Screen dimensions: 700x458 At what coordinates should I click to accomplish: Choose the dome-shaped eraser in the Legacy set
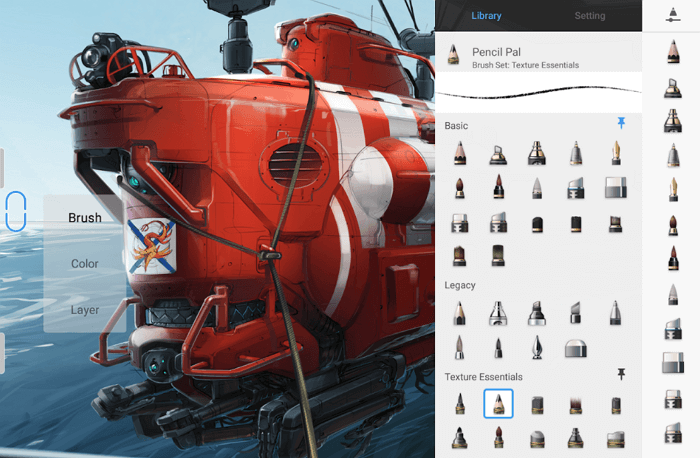(576, 348)
